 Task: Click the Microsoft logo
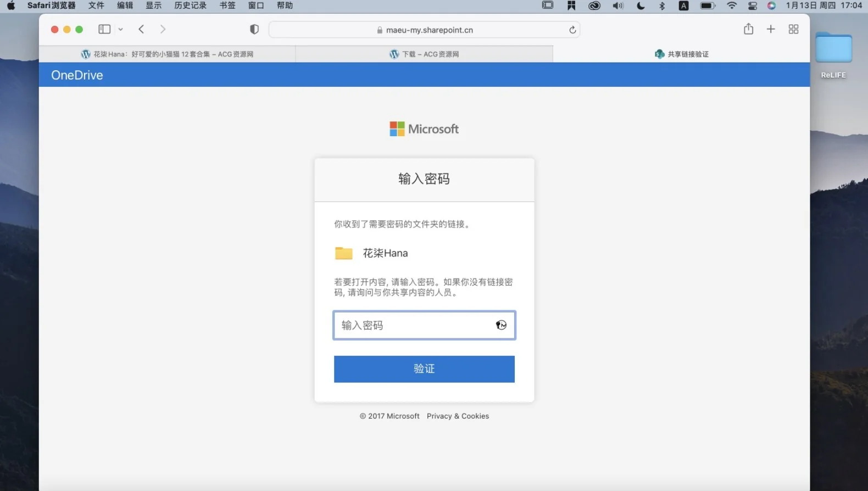[x=424, y=129]
